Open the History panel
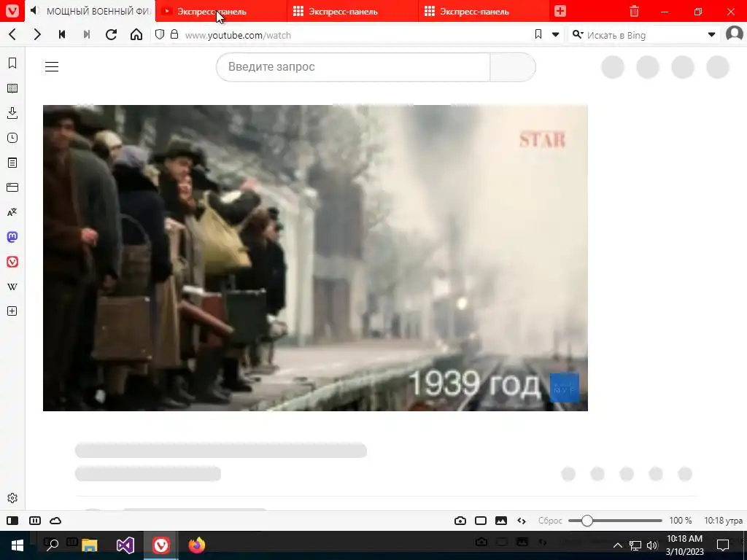The width and height of the screenshot is (747, 560). [x=12, y=138]
